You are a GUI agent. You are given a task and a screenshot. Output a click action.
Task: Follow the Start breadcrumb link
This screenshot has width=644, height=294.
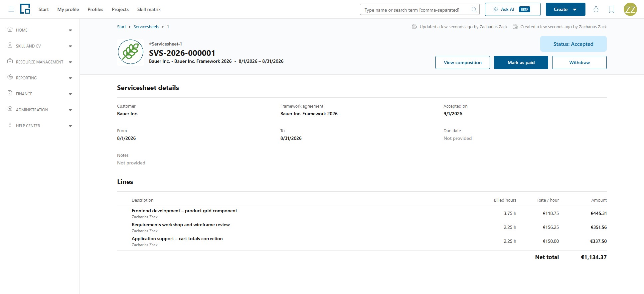coord(121,27)
